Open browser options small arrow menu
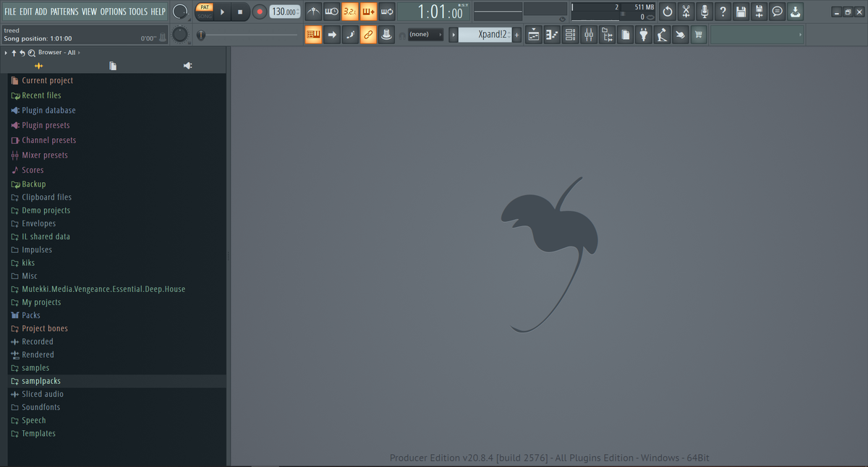 pos(6,53)
